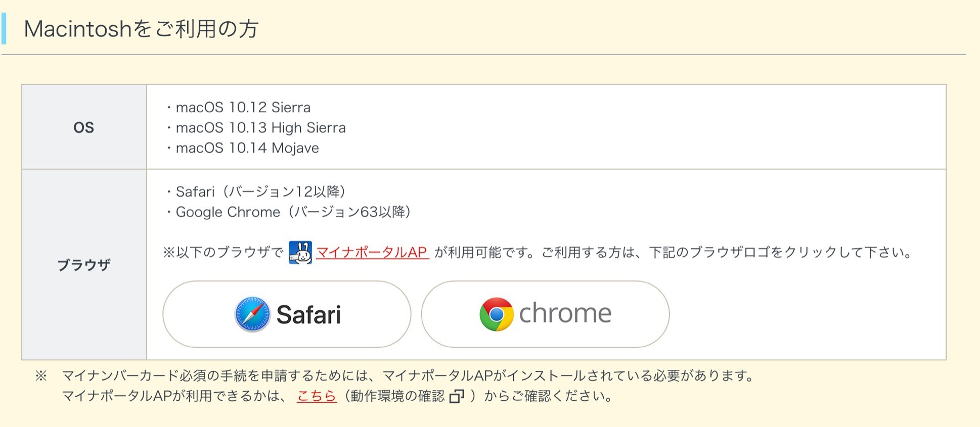Click the Chrome logo icon
Viewport: 980px width, 427px height.
pos(496,314)
